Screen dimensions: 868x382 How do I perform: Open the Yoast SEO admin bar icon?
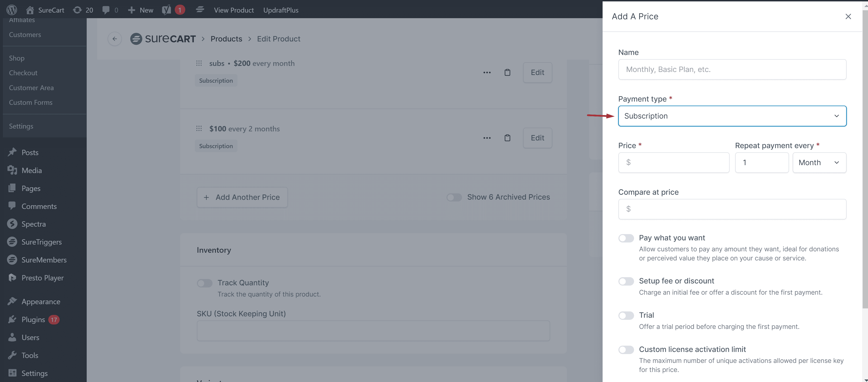pos(166,10)
